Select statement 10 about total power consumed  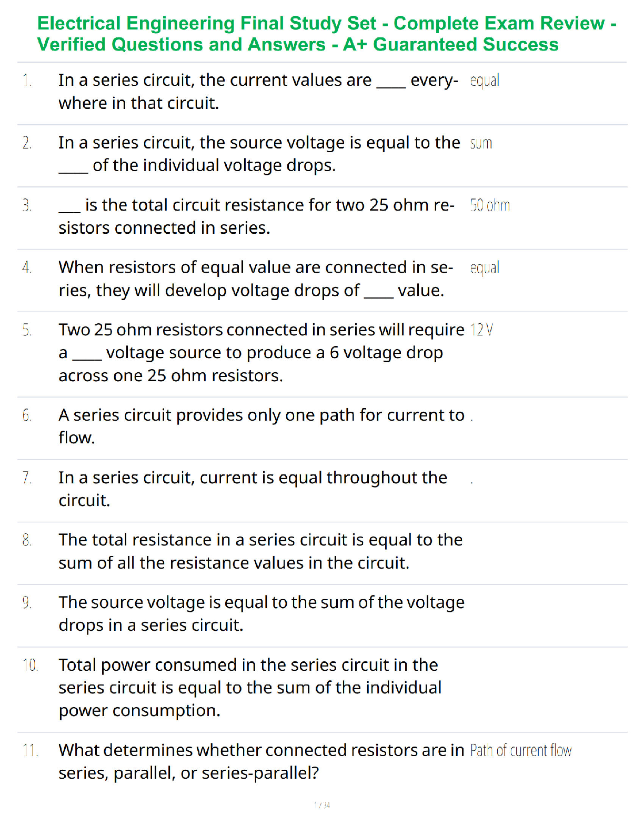[250, 688]
